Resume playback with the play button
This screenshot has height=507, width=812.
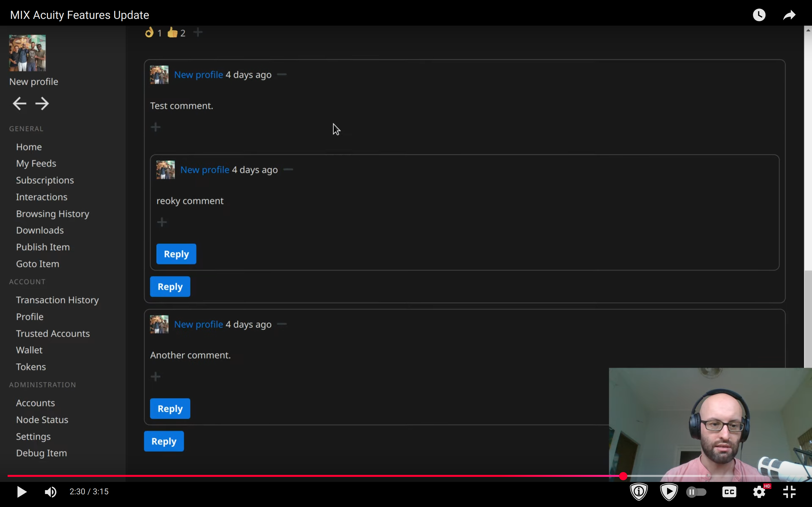coord(22,492)
